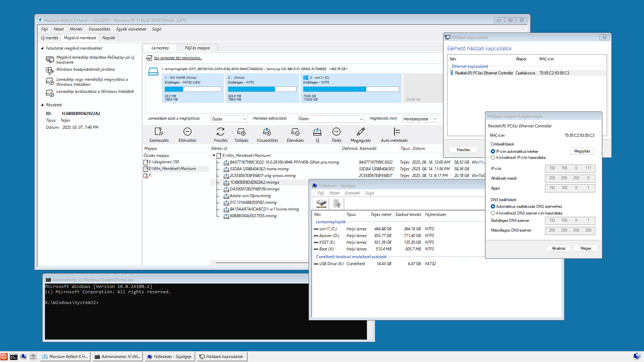Click the Auto méretezés icon

(397, 132)
